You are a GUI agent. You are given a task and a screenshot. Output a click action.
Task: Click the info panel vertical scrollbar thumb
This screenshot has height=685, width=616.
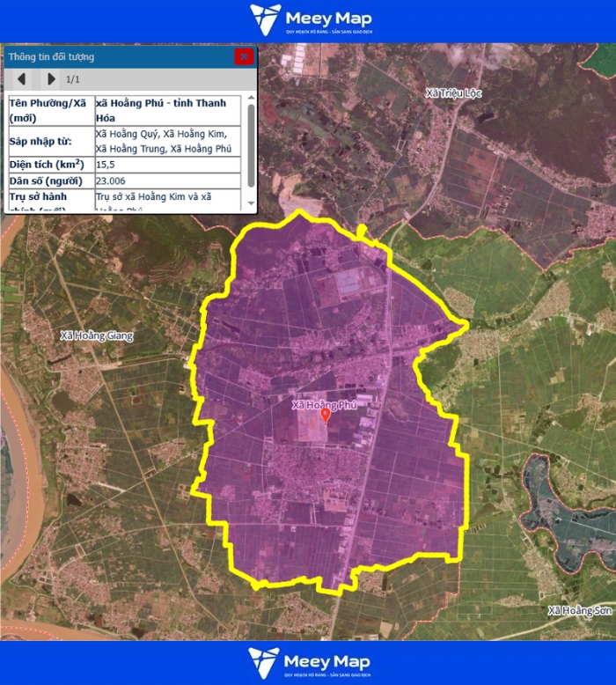point(252,145)
